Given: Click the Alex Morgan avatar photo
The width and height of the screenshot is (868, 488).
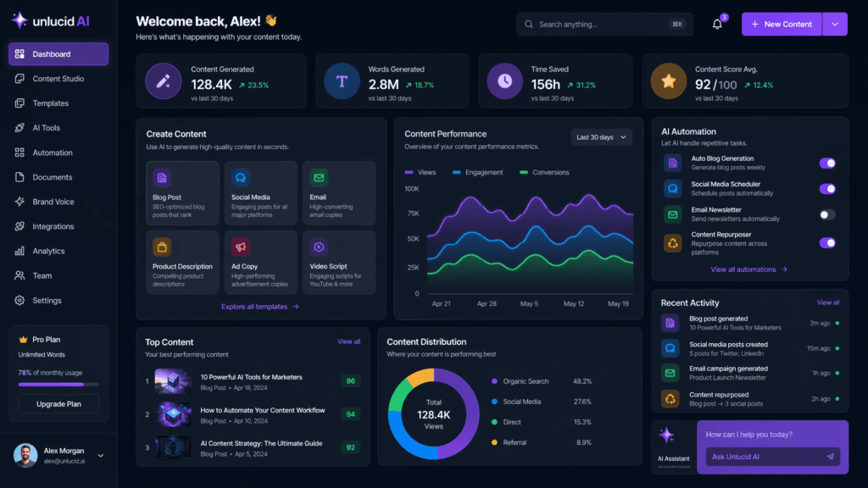Looking at the screenshot, I should 25,455.
